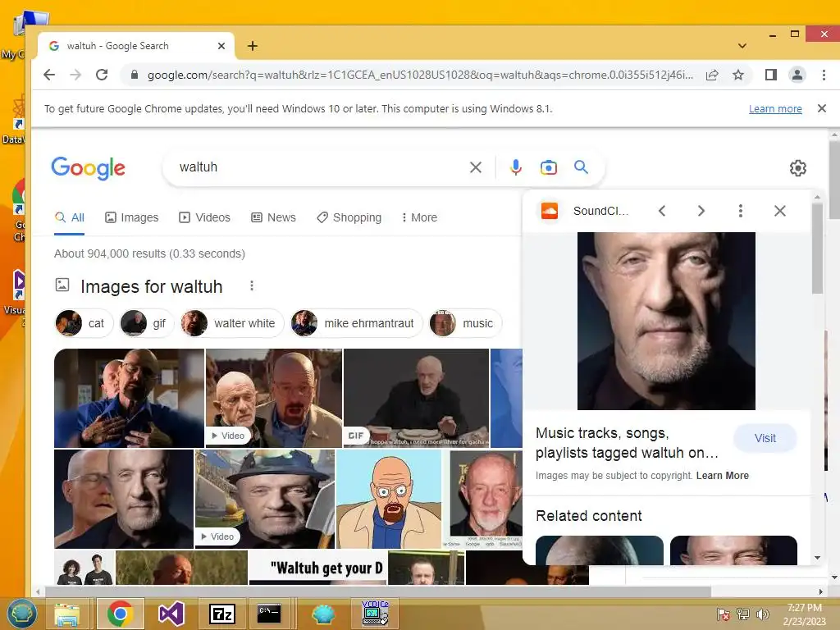This screenshot has height=630, width=840.
Task: Follow the Learn more update link
Action: 775,109
